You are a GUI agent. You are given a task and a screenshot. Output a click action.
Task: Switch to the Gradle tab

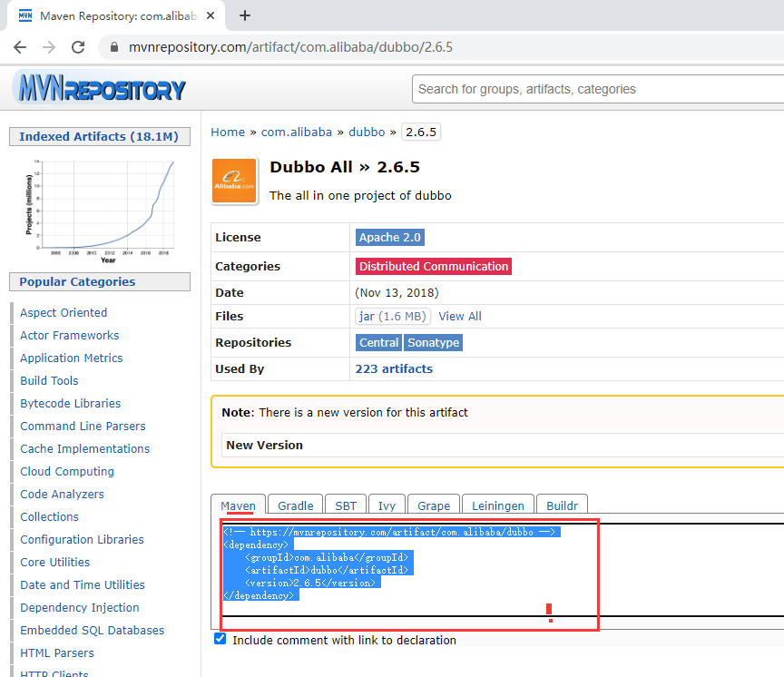tap(296, 505)
